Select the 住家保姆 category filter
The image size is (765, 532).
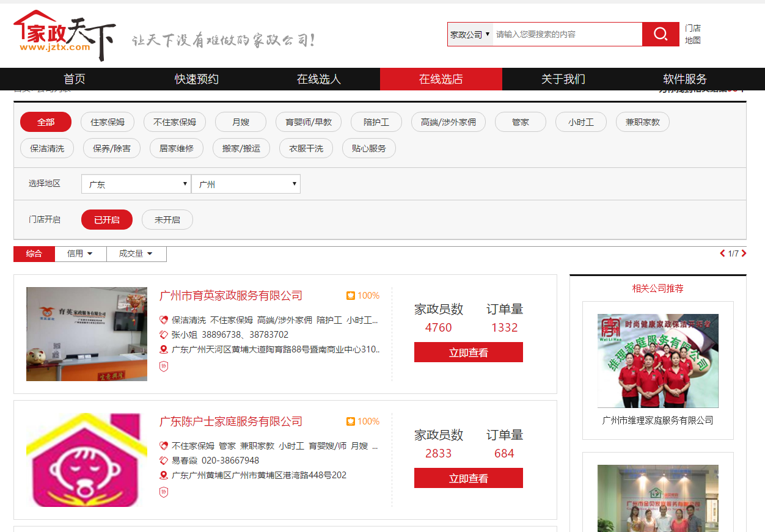pyautogui.click(x=108, y=122)
